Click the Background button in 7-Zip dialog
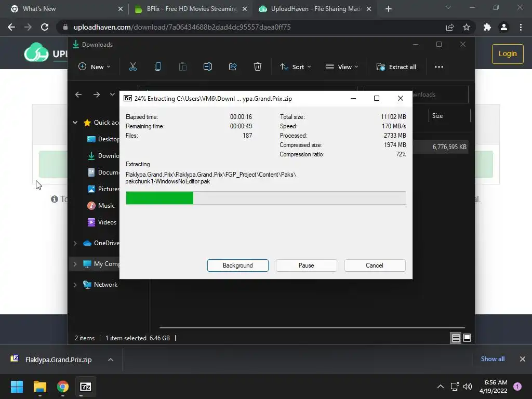The width and height of the screenshot is (532, 399). click(238, 265)
